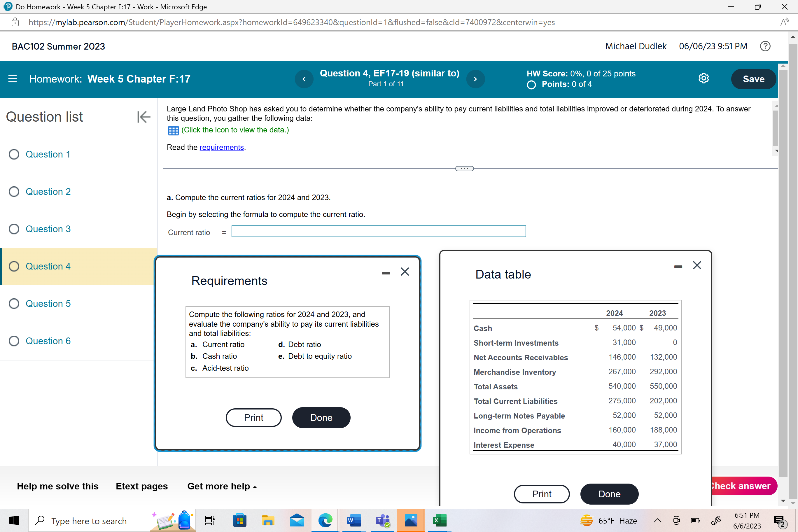Viewport: 798px width, 532px height.
Task: Expand the Get more help menu
Action: coord(222,486)
